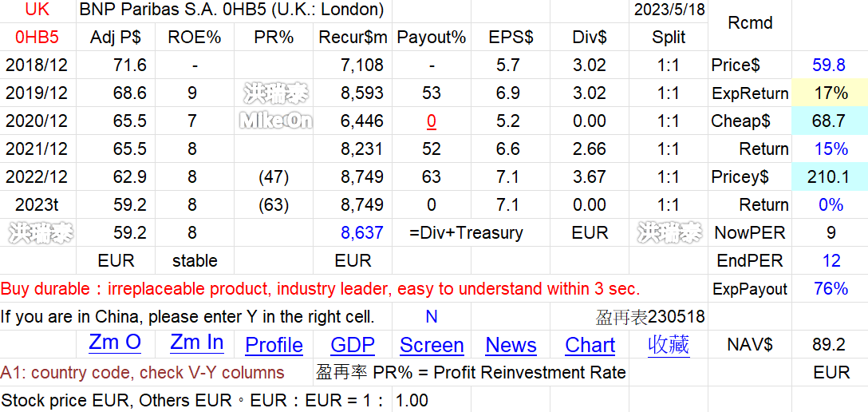This screenshot has width=868, height=412.
Task: Click the 2019/12 Recur$m value 8,593
Action: [362, 93]
